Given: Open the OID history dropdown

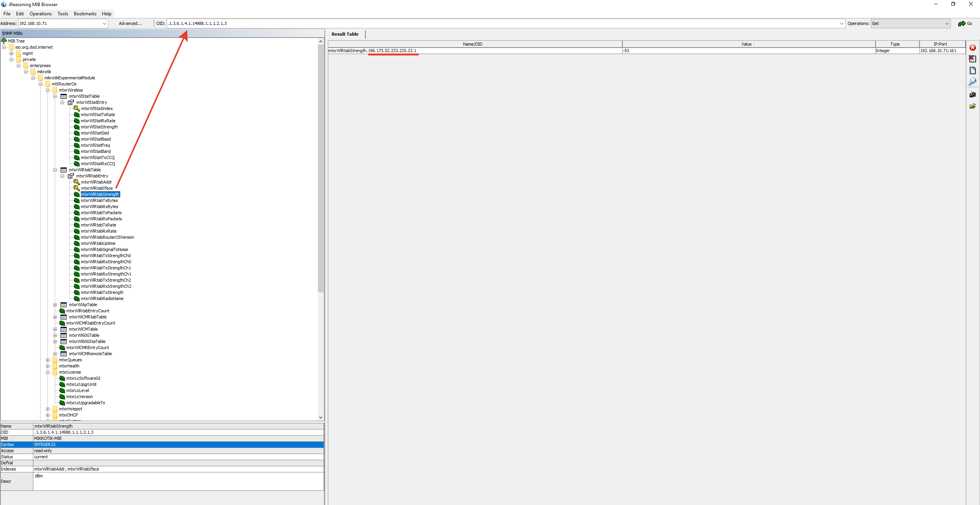Looking at the screenshot, I should pyautogui.click(x=841, y=23).
